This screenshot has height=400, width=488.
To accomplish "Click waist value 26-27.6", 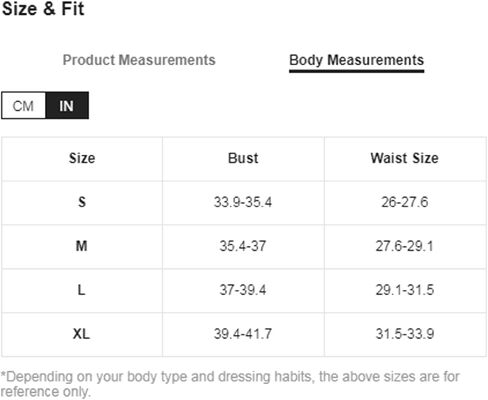I will 405,202.
